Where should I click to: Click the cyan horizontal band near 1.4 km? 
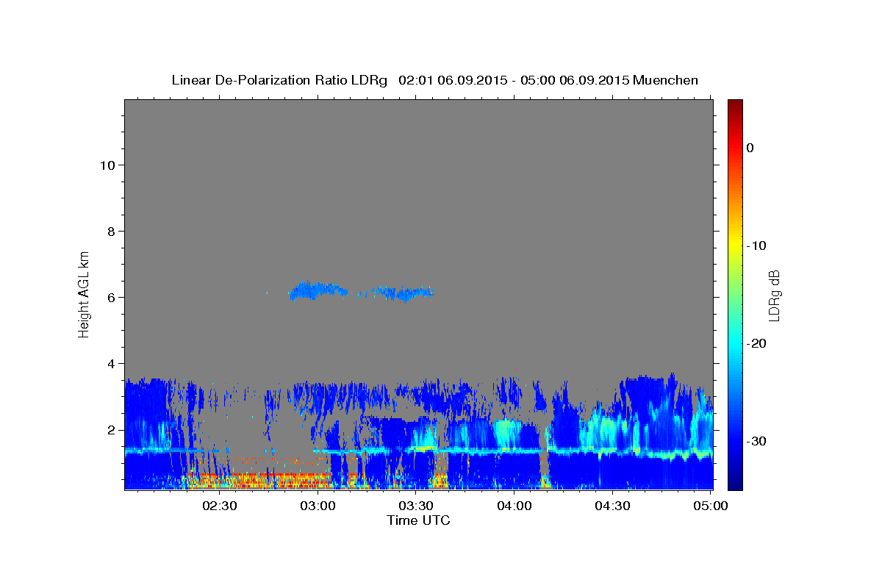tap(418, 451)
